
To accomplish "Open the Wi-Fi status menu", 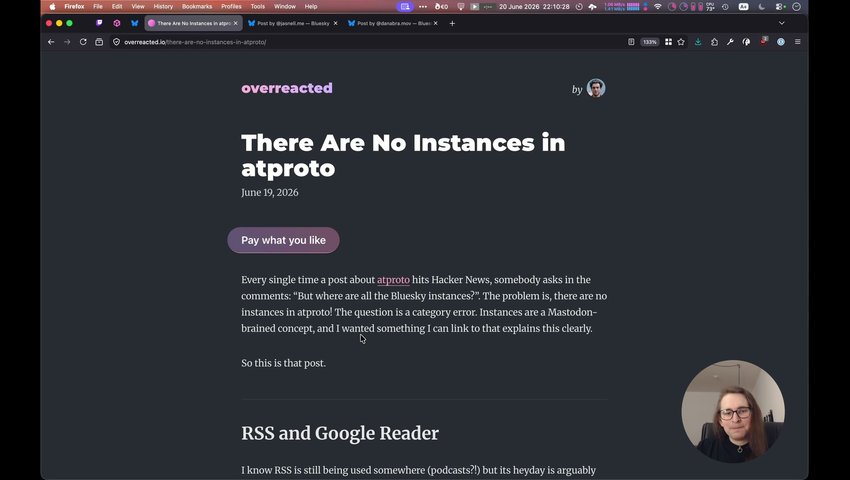I will [x=658, y=7].
